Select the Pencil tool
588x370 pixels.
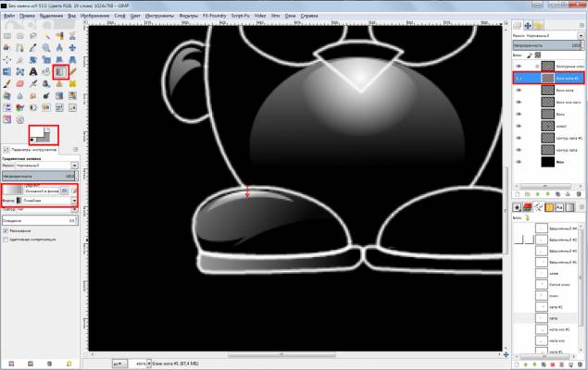tap(72, 71)
